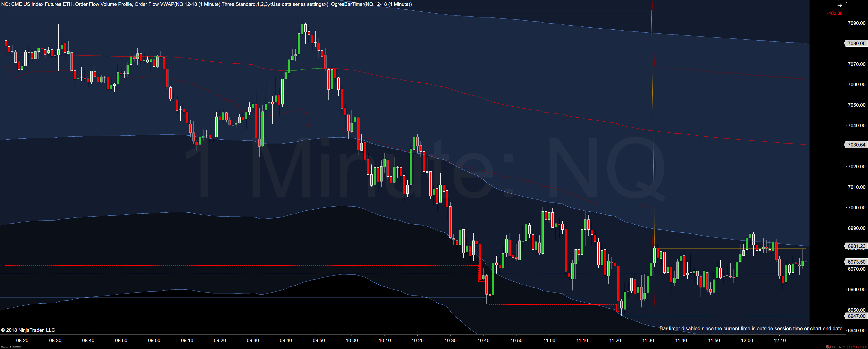Click the 10:00 time axis label

point(352,340)
